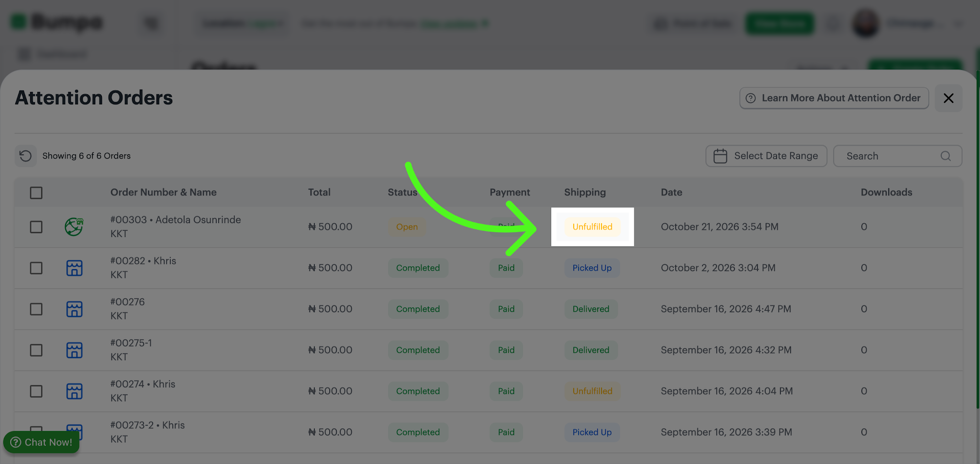Screen dimensions: 980x464
Task: Check the box for order #00274
Action: tap(36, 391)
